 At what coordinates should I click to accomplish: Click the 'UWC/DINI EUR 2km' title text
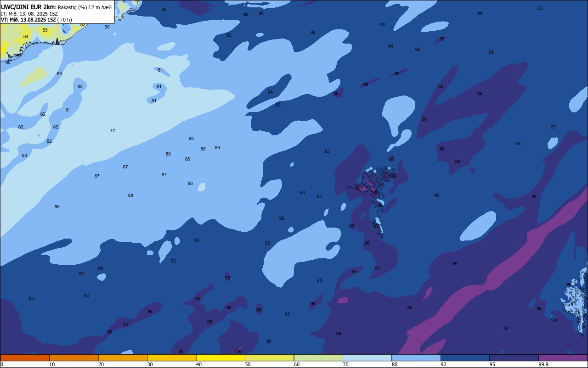28,7
